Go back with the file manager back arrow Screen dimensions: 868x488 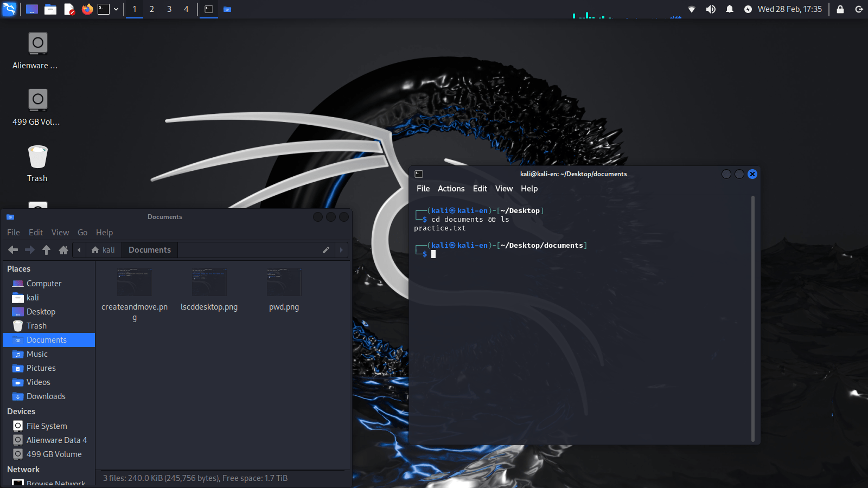pos(13,250)
